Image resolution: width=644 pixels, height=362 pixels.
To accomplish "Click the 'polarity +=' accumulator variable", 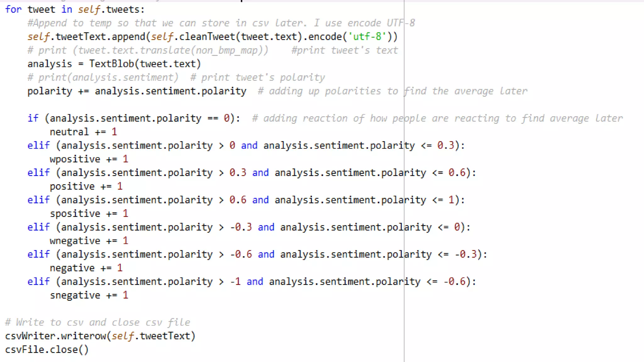I will pyautogui.click(x=50, y=91).
